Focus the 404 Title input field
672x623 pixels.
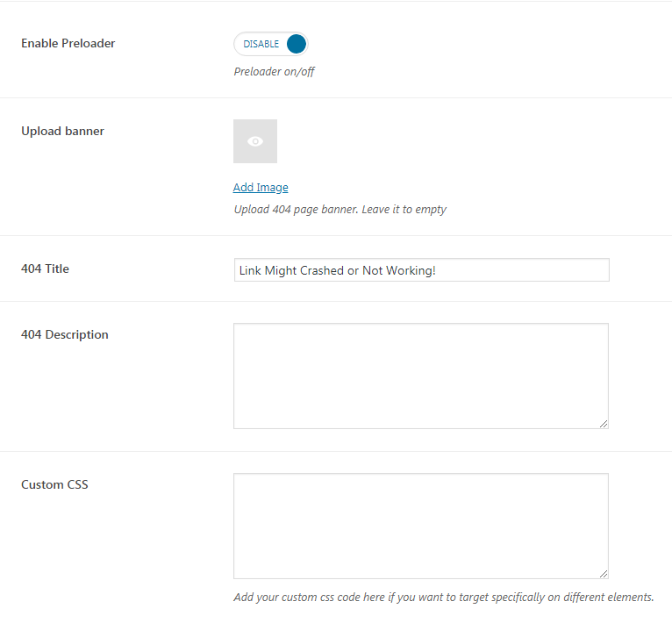click(x=422, y=270)
